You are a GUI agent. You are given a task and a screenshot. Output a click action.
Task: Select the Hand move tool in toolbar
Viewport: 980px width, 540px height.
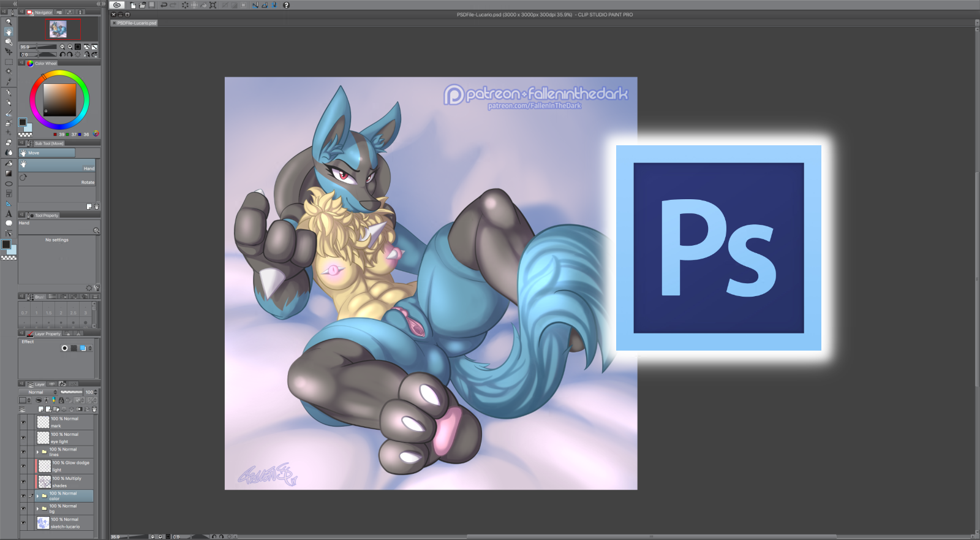[x=9, y=31]
